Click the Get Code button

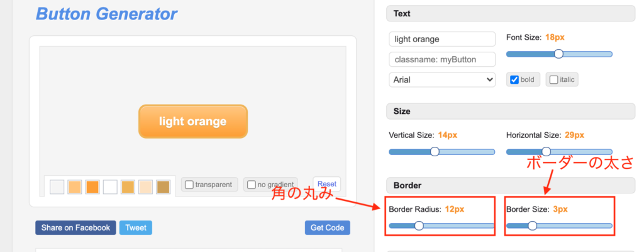(327, 227)
